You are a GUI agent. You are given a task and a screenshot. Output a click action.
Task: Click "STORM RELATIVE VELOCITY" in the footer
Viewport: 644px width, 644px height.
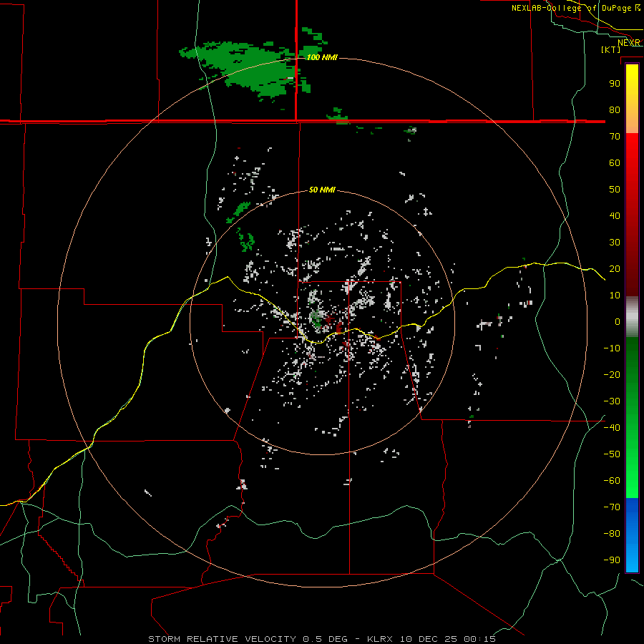pyautogui.click(x=222, y=639)
